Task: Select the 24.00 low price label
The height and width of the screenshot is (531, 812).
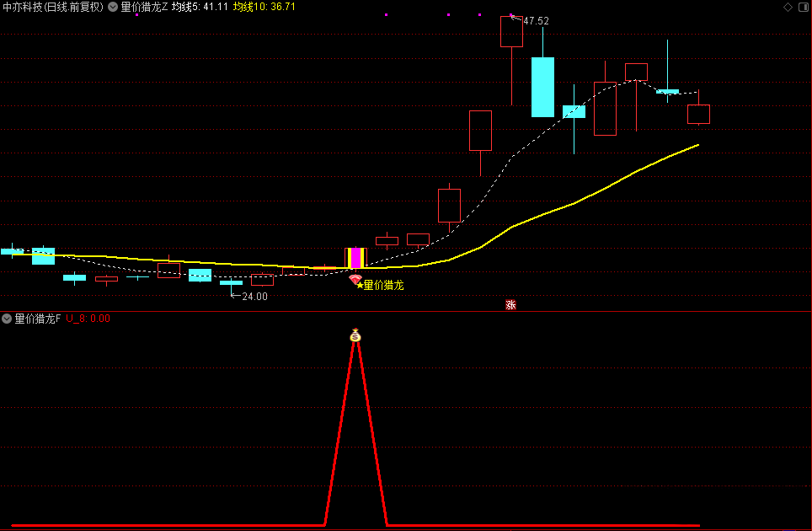Action: click(x=254, y=297)
